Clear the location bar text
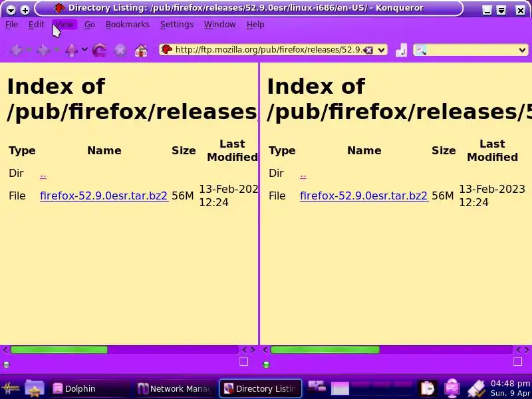 tap(368, 51)
